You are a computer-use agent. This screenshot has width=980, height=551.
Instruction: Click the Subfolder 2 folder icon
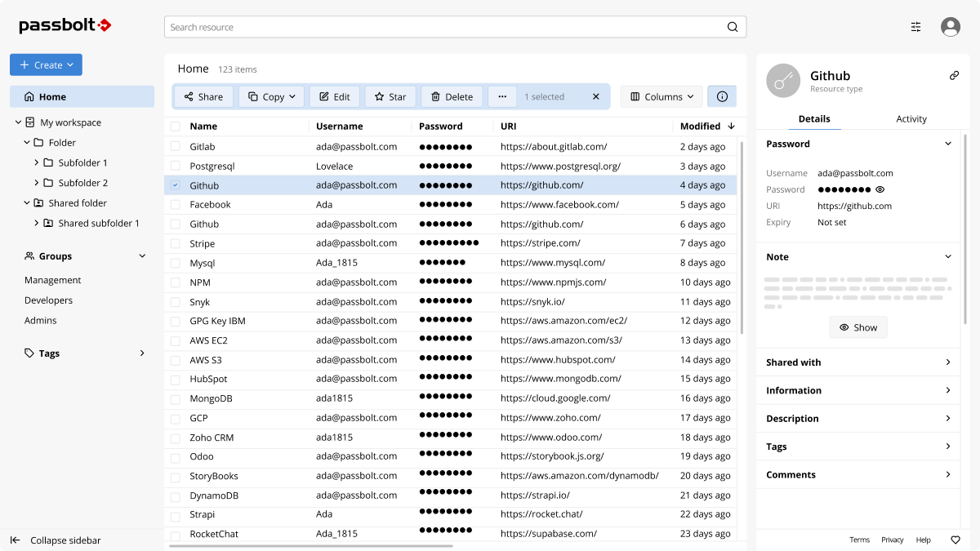[x=48, y=183]
